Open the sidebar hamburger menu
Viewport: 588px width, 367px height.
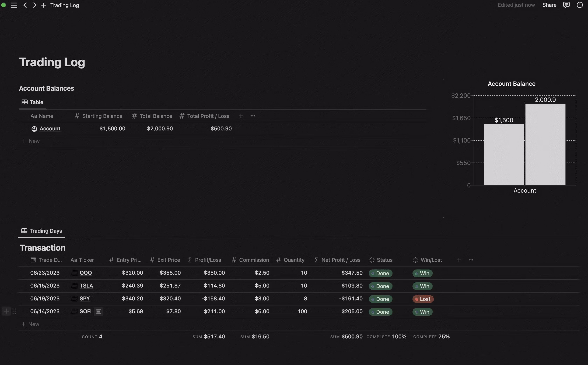14,5
